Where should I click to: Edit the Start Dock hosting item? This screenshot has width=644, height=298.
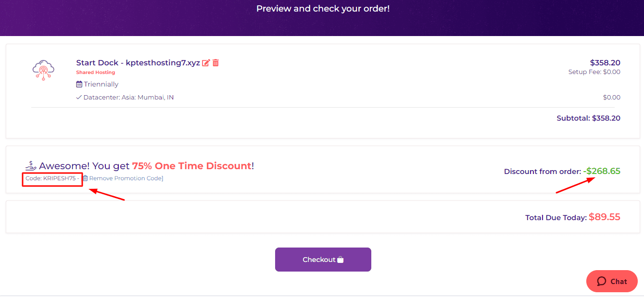(206, 63)
